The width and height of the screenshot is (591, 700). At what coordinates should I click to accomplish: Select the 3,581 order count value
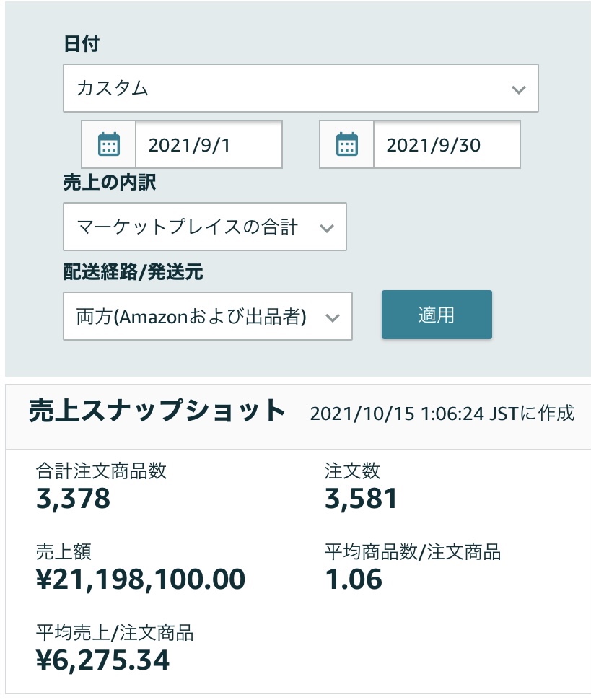click(361, 498)
